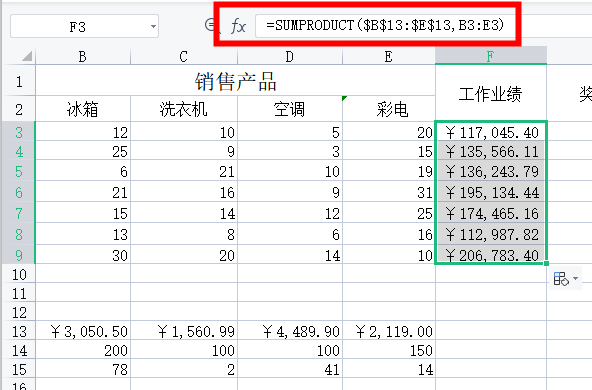
Task: Click cell B3 with value 12
Action: (x=83, y=132)
